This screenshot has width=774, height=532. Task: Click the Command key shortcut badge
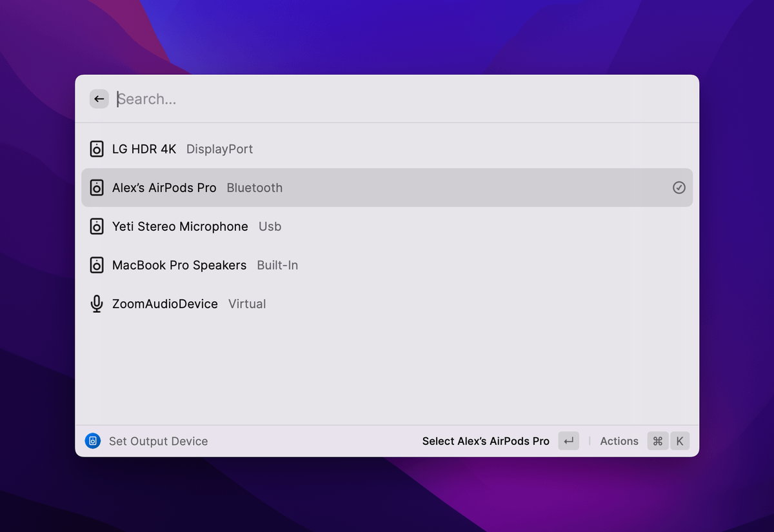[x=658, y=441]
